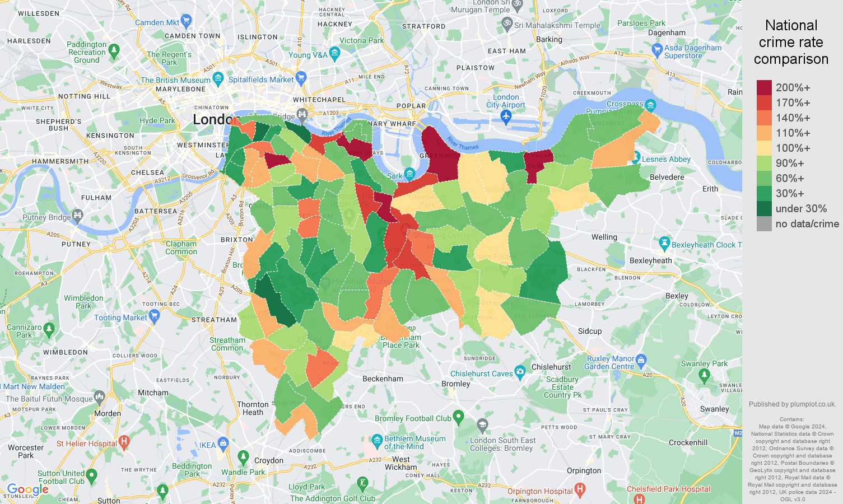Click the Bromley Football Club pin icon
Viewport: 843px width, 504px height.
pyautogui.click(x=459, y=417)
